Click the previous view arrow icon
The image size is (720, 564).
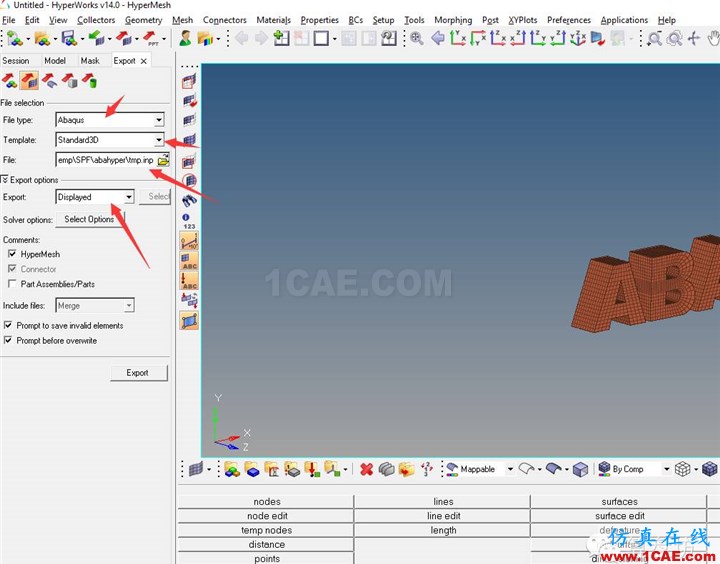(x=438, y=38)
